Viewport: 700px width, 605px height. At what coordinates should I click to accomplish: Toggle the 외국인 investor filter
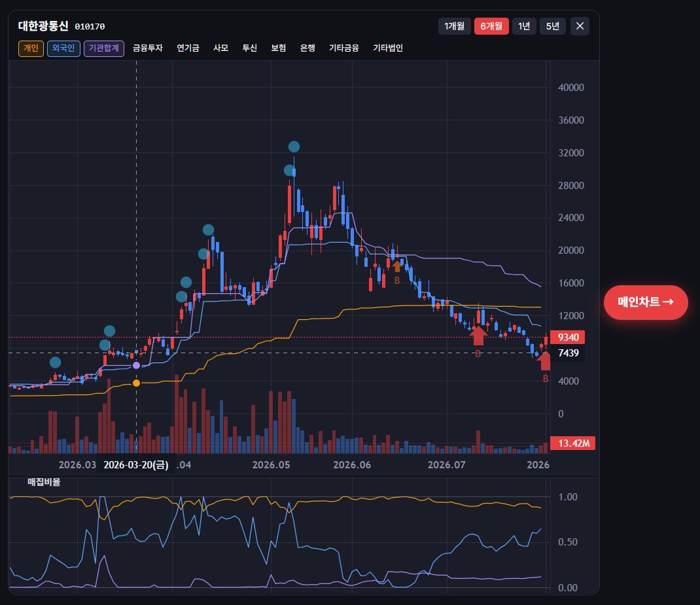coord(63,48)
